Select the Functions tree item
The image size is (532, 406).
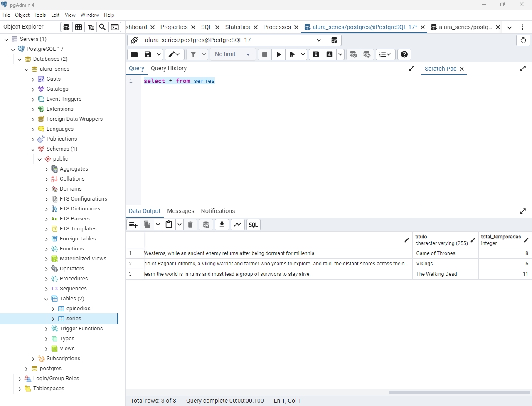71,249
